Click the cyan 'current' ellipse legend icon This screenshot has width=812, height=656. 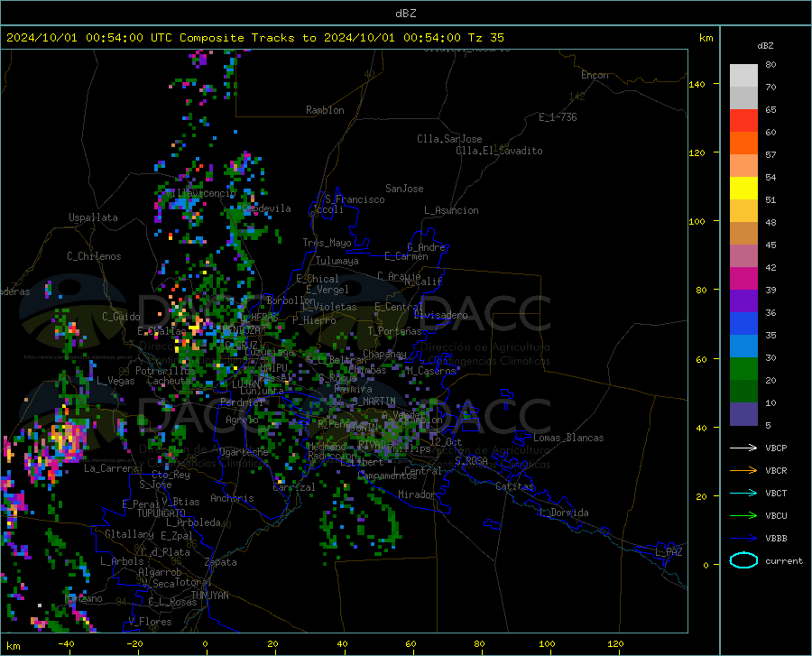(x=743, y=560)
